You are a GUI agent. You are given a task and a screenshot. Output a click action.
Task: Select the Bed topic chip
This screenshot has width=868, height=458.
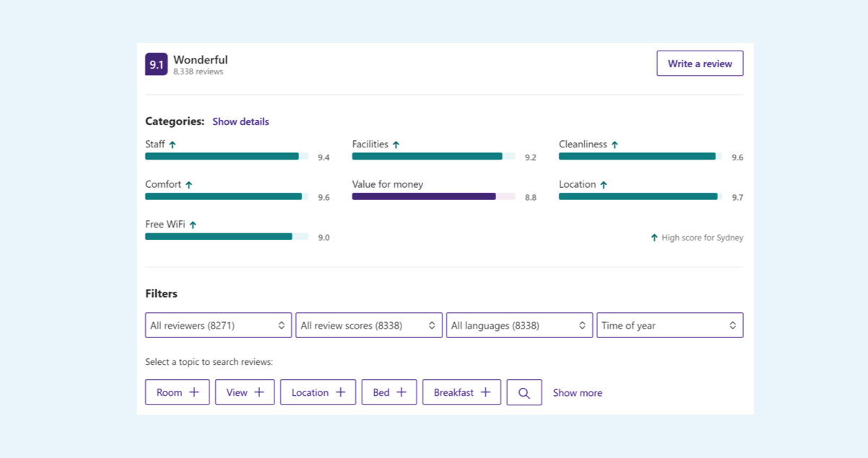pyautogui.click(x=389, y=392)
